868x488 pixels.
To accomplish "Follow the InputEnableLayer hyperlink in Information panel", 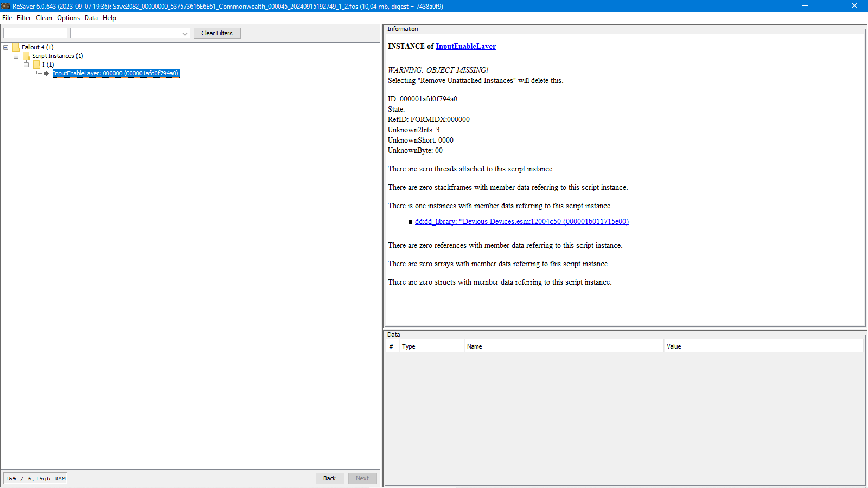I will coord(465,47).
